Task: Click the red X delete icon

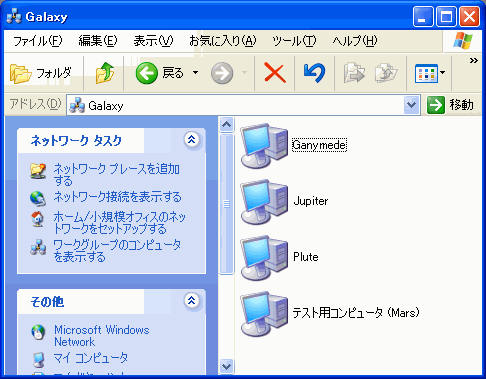Action: coord(275,73)
